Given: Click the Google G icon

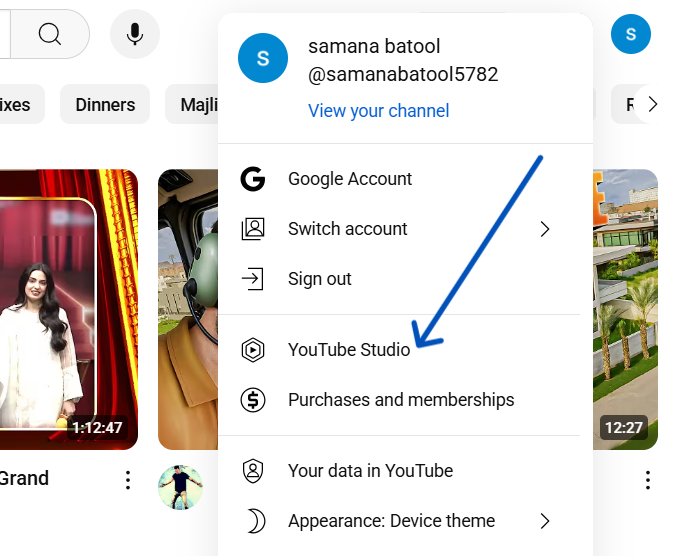Looking at the screenshot, I should pos(253,179).
